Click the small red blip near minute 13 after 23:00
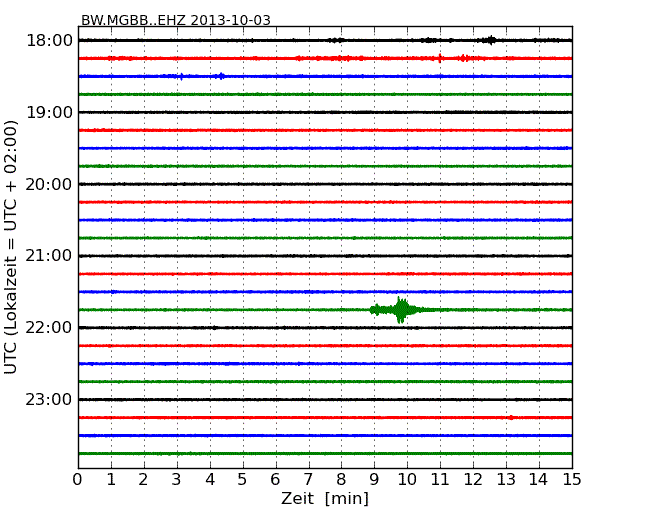650x520 pixels. click(511, 418)
